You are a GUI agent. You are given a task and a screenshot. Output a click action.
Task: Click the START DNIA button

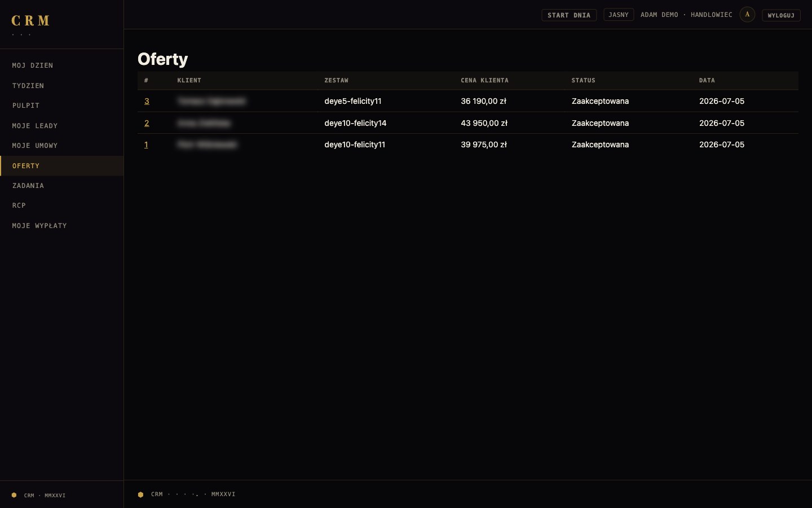[569, 15]
